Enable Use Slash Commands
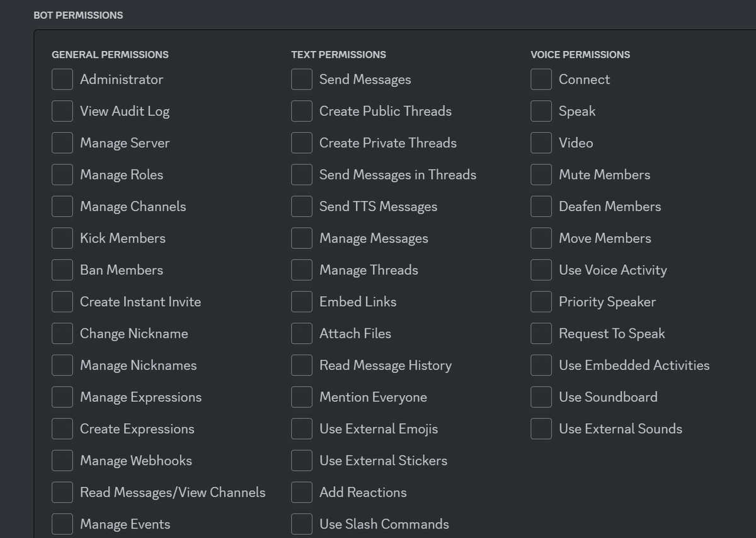The width and height of the screenshot is (756, 538). [301, 524]
